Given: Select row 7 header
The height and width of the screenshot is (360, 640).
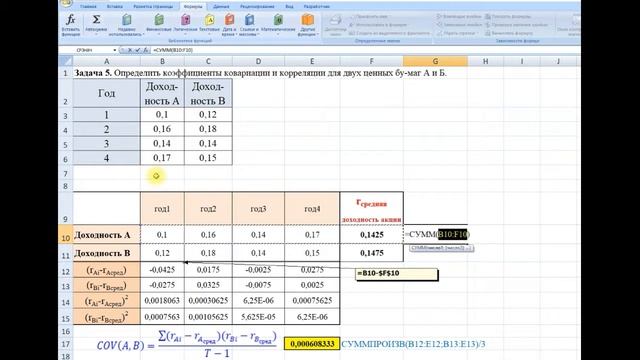Looking at the screenshot, I should click(x=65, y=174).
